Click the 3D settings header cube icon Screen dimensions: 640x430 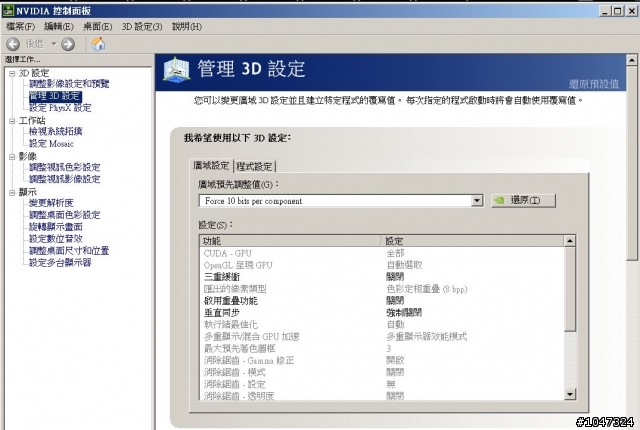tap(176, 69)
